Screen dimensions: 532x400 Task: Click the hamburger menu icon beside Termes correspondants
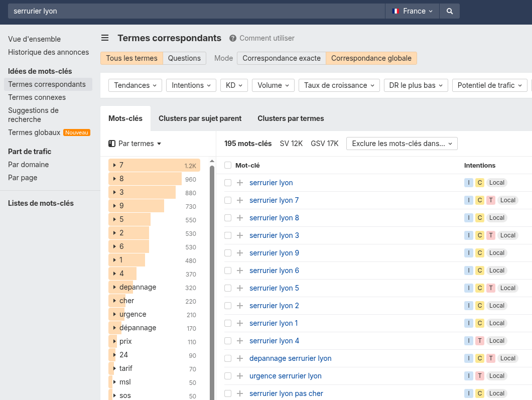(105, 38)
